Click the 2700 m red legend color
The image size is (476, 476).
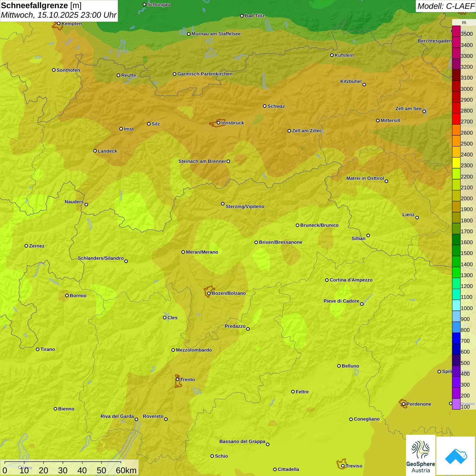(456, 119)
